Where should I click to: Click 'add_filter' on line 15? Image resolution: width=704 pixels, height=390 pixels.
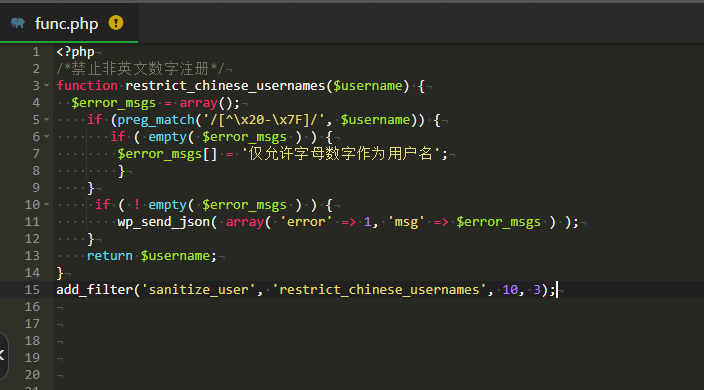(94, 290)
